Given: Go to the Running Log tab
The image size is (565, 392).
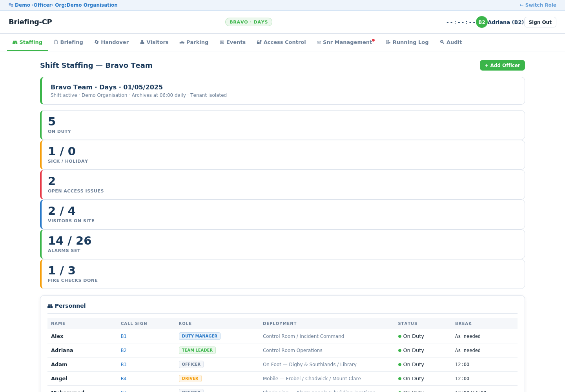Looking at the screenshot, I should [x=407, y=42].
